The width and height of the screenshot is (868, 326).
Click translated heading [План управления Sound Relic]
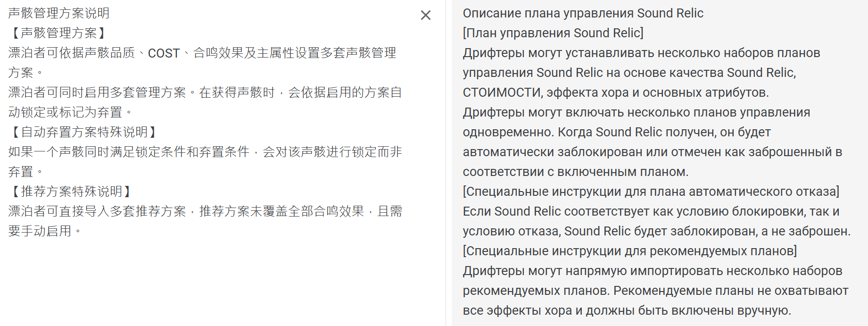point(553,33)
